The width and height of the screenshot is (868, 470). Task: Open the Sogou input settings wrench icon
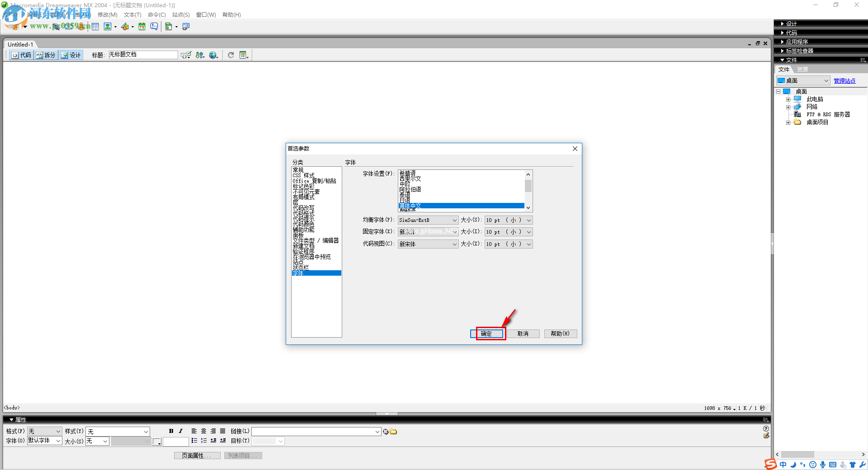863,465
